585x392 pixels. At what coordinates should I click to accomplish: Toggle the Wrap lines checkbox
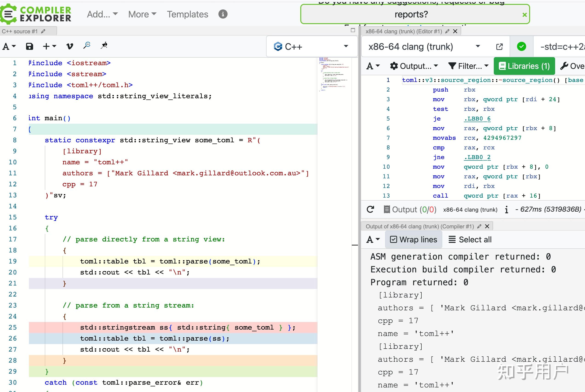414,240
